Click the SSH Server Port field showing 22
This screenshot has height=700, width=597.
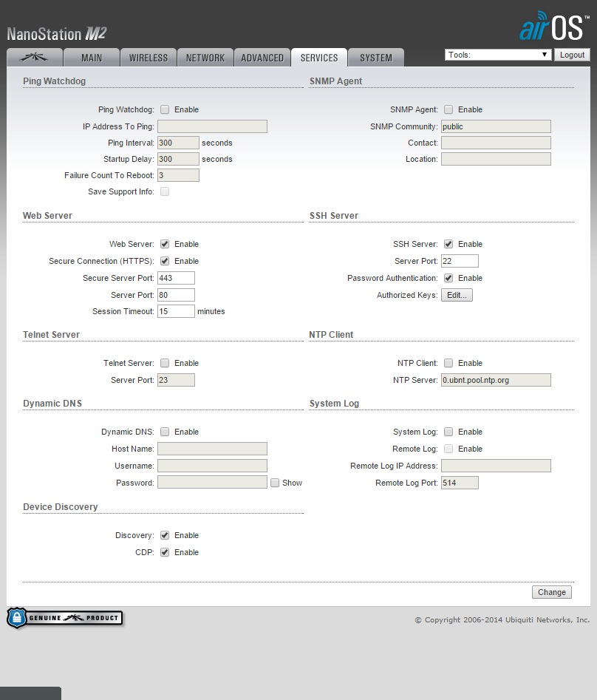point(460,261)
